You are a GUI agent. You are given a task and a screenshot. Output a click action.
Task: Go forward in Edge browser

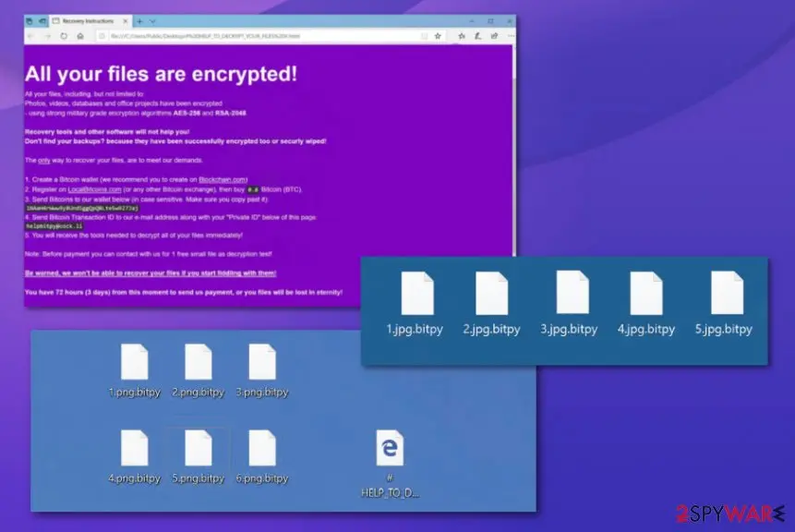click(x=47, y=36)
